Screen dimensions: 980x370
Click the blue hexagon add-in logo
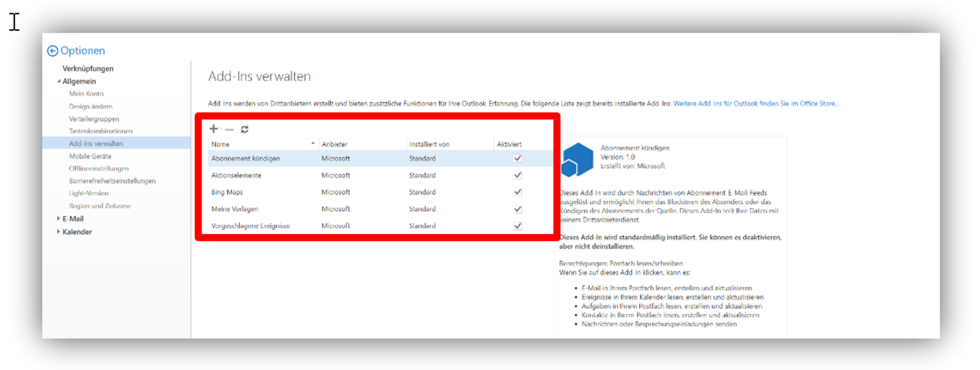click(577, 160)
